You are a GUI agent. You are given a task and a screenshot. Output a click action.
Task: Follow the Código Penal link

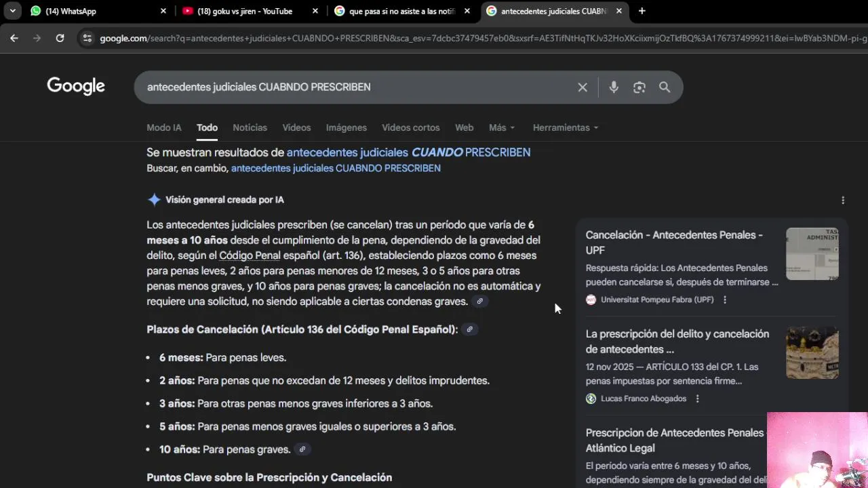250,256
